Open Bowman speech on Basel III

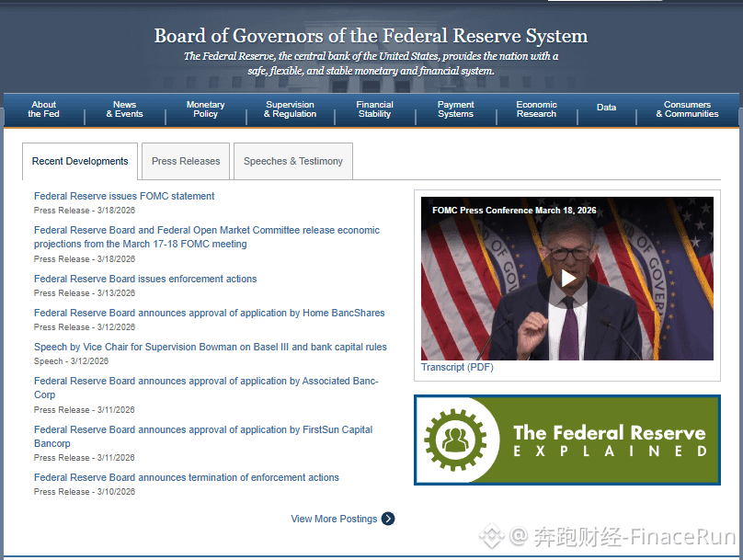click(210, 348)
